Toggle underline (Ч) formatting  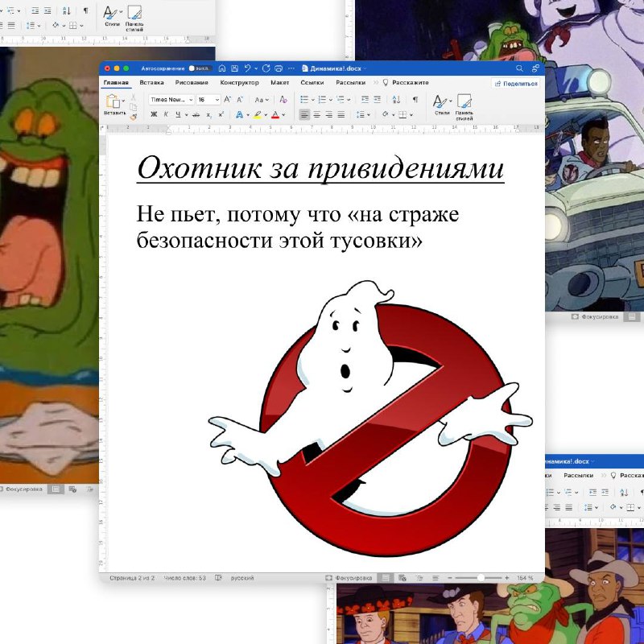click(x=178, y=114)
